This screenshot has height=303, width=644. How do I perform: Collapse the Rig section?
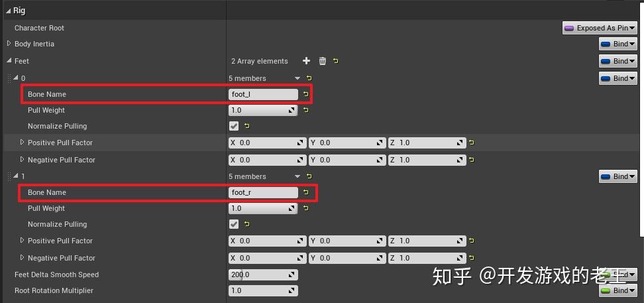8,11
